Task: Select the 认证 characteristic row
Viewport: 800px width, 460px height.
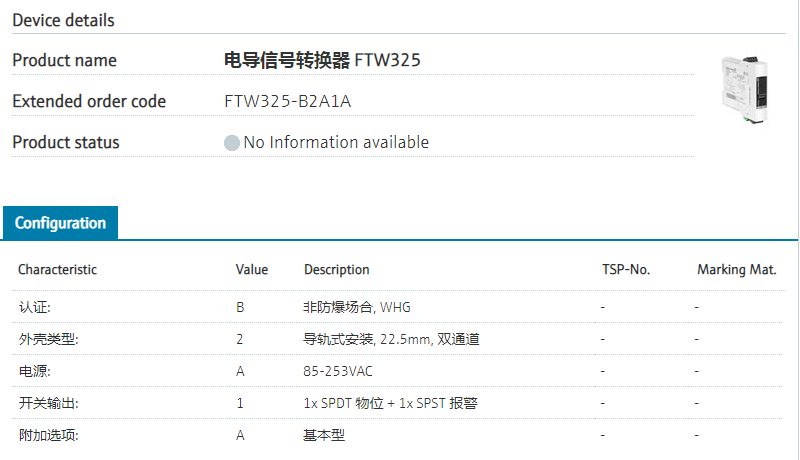Action: tap(34, 307)
